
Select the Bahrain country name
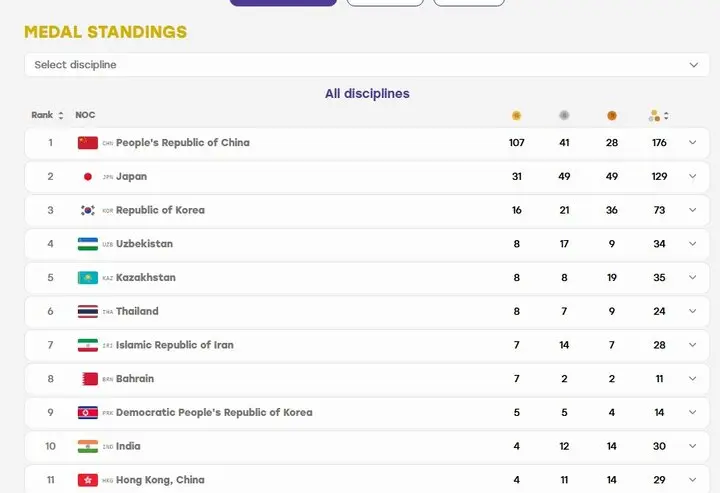[135, 379]
